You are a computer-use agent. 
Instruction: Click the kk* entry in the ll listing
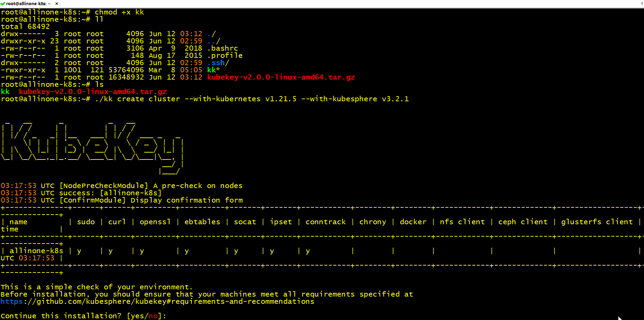point(213,70)
